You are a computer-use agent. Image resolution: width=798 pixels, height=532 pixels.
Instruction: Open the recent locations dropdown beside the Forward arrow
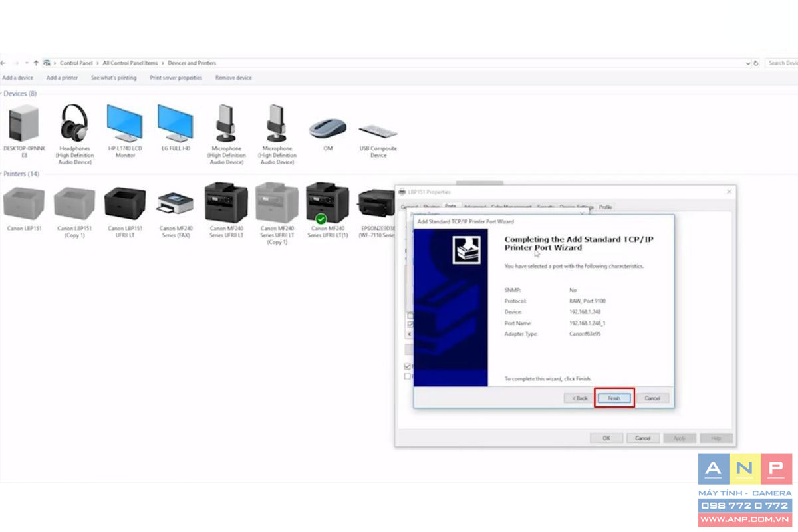pos(27,63)
